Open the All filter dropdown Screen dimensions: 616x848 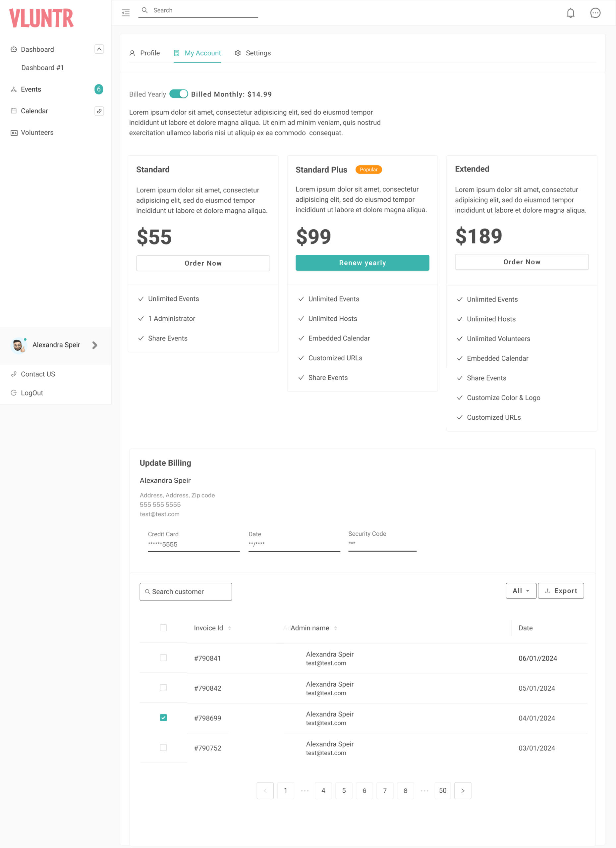point(521,591)
